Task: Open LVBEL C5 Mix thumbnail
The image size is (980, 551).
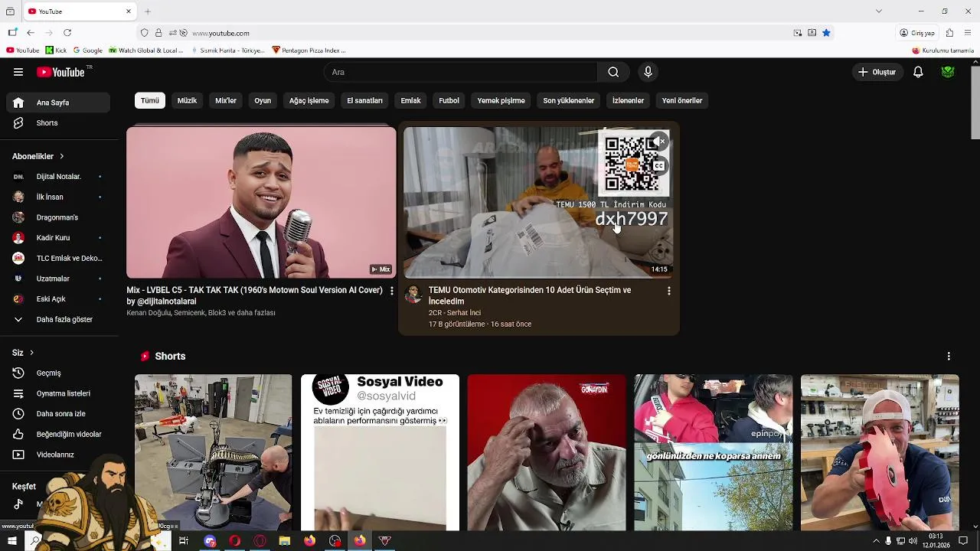Action: point(261,202)
